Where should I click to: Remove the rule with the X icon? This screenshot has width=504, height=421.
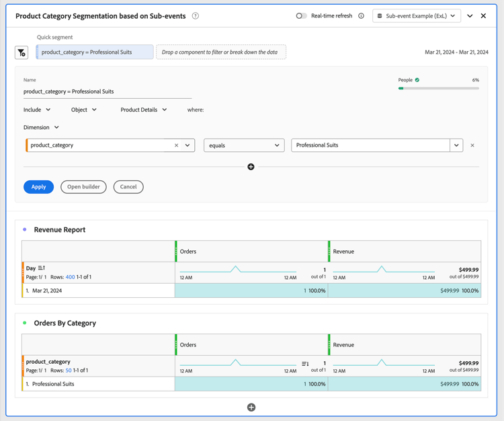(x=472, y=145)
